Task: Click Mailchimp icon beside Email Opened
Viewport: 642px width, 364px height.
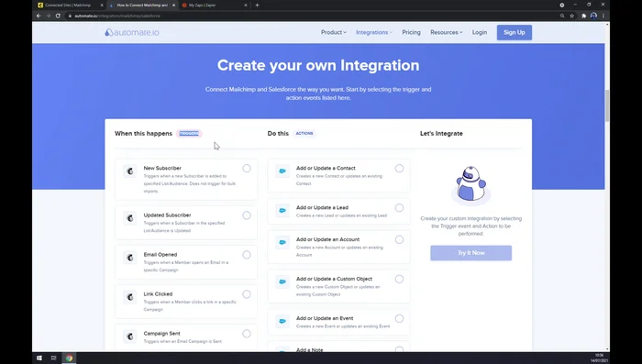Action: point(130,258)
